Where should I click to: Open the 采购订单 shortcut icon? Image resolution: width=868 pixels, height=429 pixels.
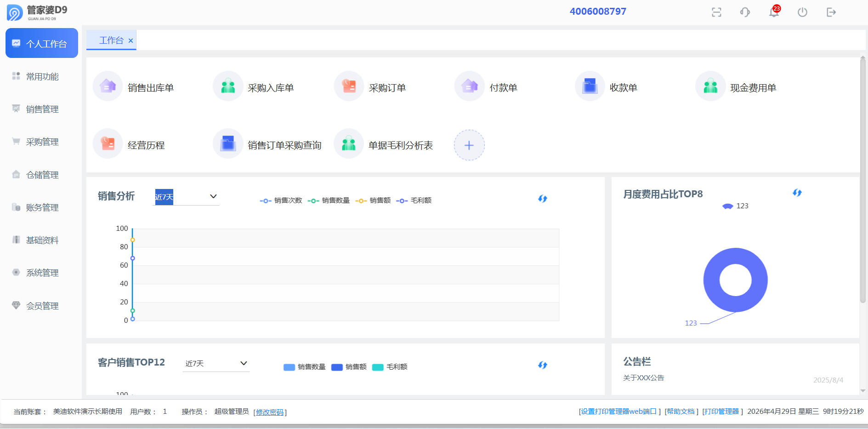tap(349, 86)
